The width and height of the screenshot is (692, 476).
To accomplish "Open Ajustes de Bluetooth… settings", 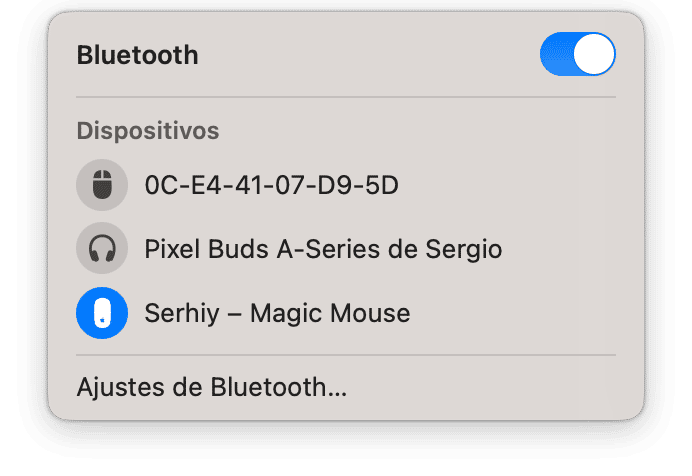I will (x=212, y=387).
